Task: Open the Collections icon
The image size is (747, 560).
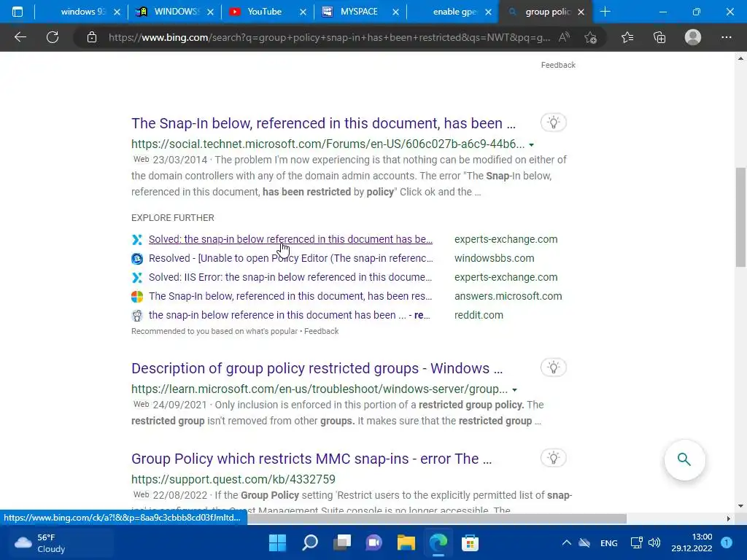Action: point(659,37)
